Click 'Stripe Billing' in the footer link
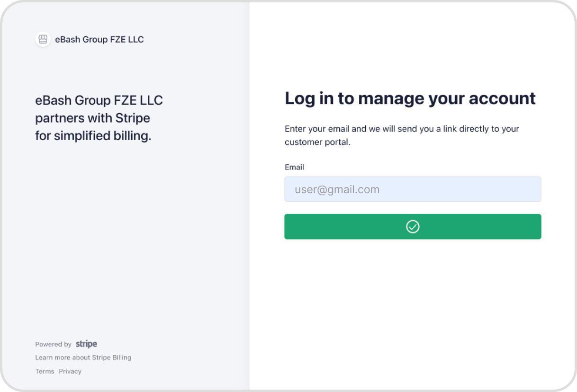Screen dimensions: 577x392 [x=112, y=357]
